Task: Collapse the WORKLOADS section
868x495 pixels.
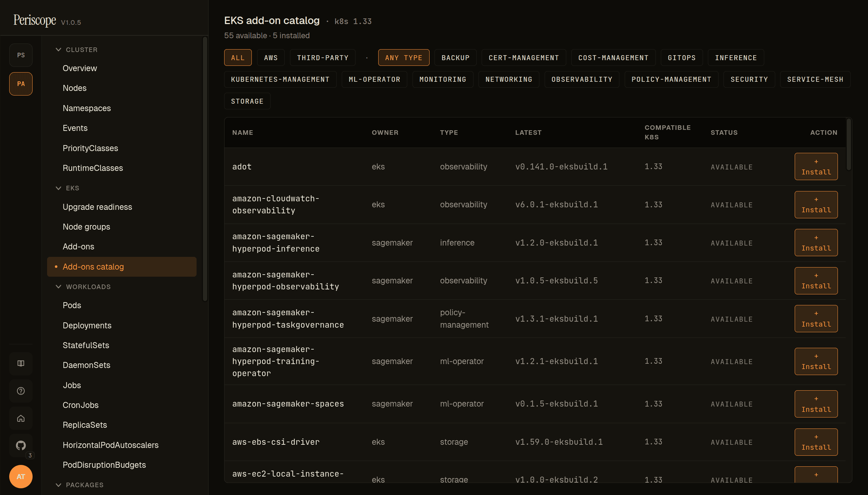Action: pyautogui.click(x=83, y=287)
